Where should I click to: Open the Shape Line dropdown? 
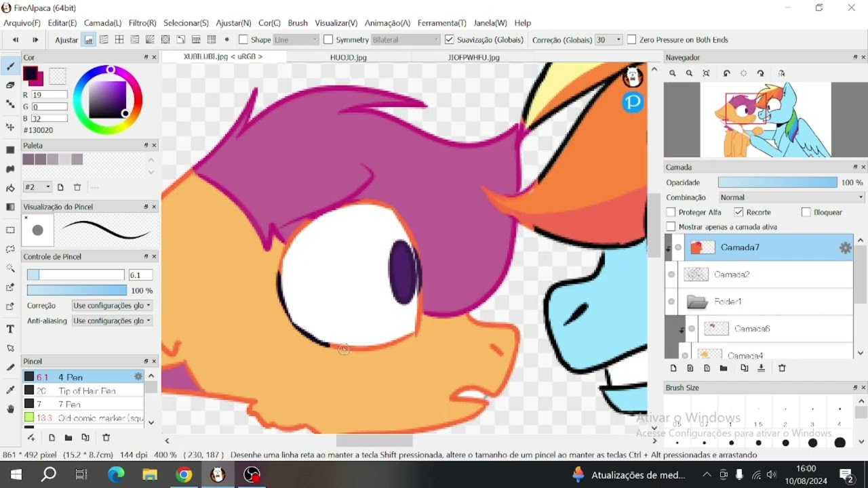(296, 40)
